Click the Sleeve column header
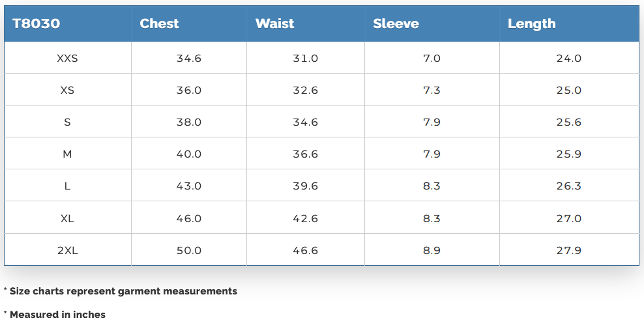644x327 pixels. (396, 24)
